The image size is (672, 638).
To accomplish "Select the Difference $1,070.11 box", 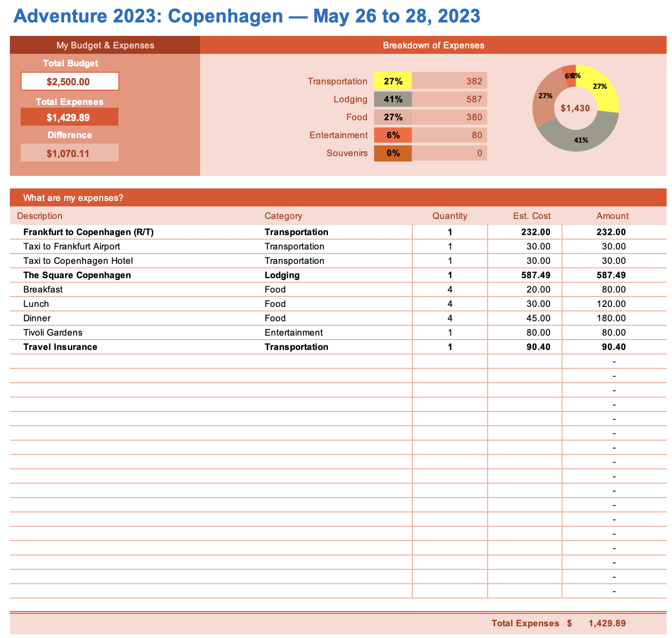I will (70, 153).
